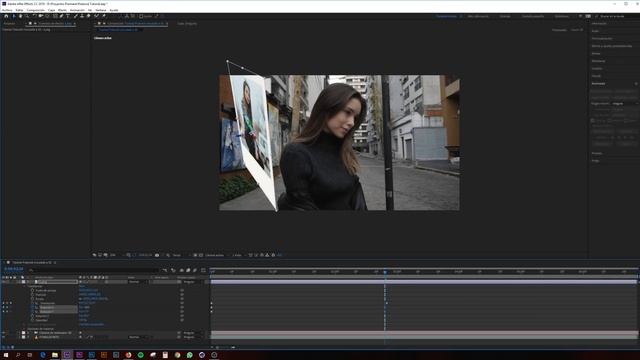The width and height of the screenshot is (640, 360).
Task: Expand the Información panel
Action: 599,24
